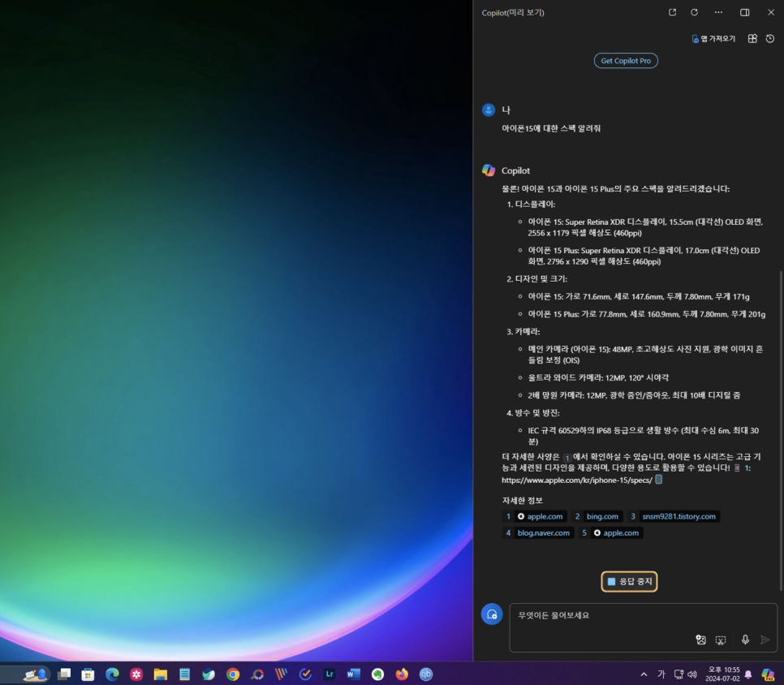This screenshot has height=685, width=784.
Task: Focus the 무엇이든 물어보세요 input box
Action: point(644,627)
